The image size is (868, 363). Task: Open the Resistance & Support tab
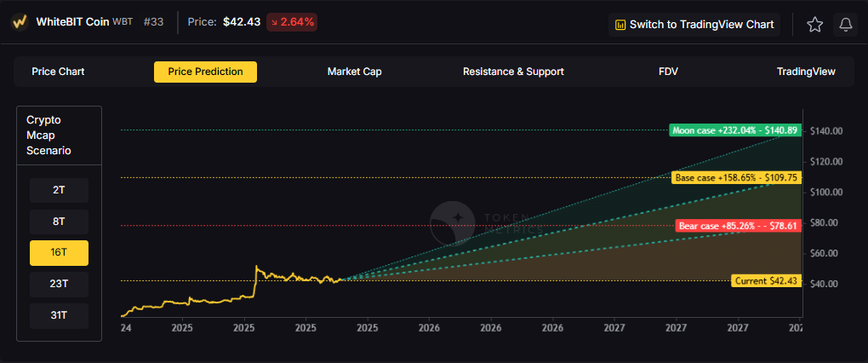513,72
